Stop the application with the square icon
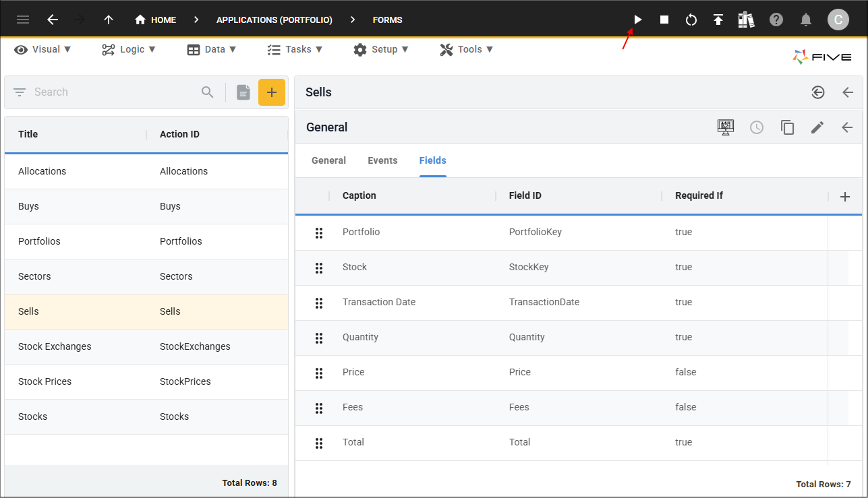The image size is (868, 498). [664, 20]
